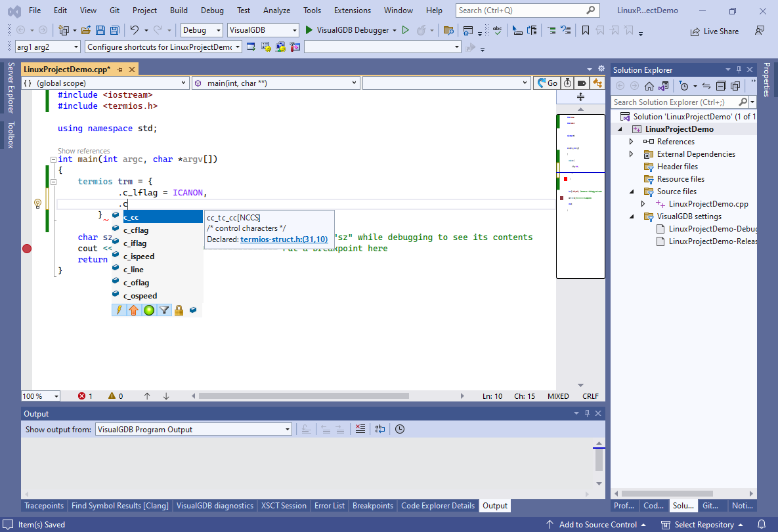Click the lightbulb quick actions icon
This screenshot has height=532, width=778.
pos(38,204)
